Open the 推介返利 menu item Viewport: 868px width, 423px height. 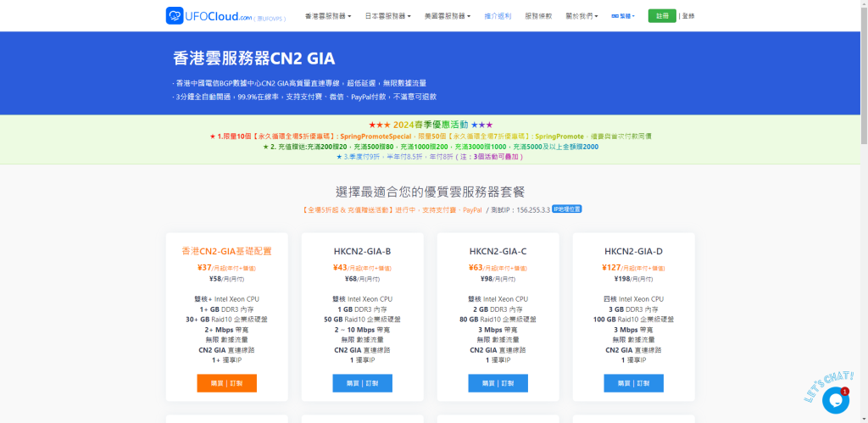[498, 16]
